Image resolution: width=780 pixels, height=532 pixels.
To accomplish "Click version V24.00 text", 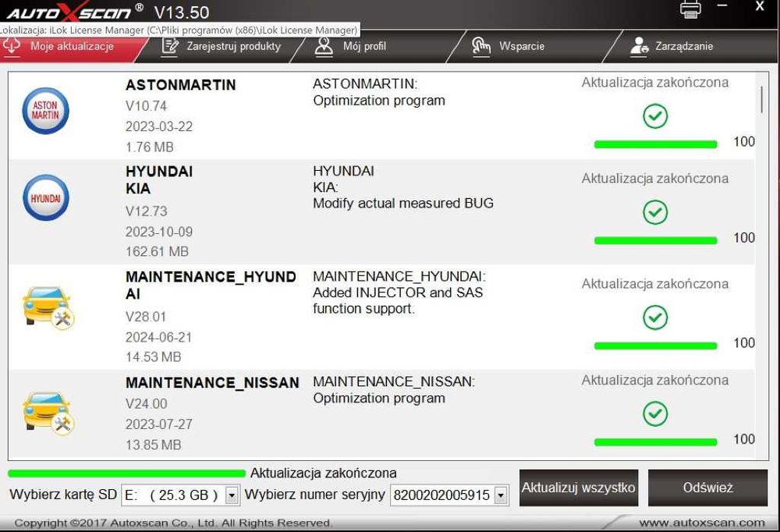I will 147,403.
